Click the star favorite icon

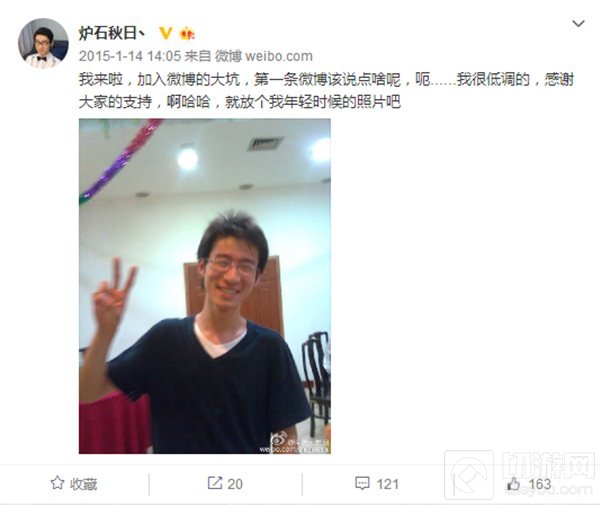click(57, 483)
